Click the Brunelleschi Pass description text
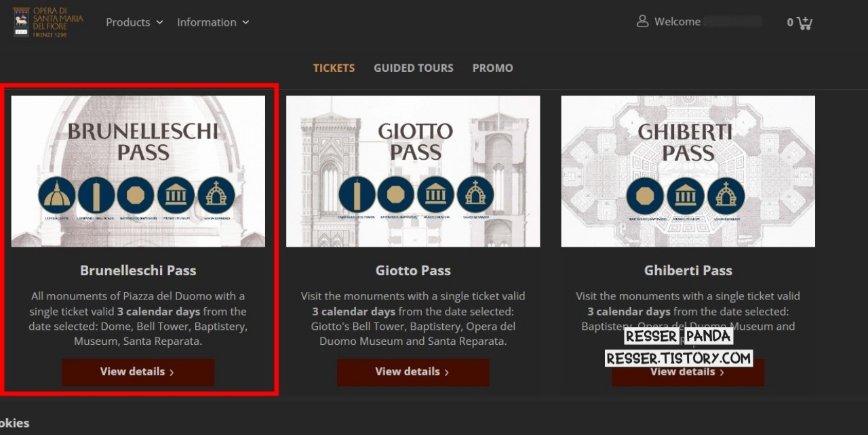Screen dimensions: 868x435 coord(138,318)
